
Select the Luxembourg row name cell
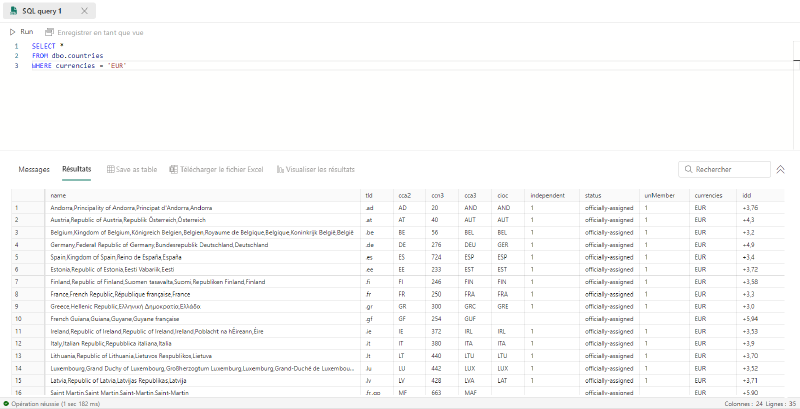tap(204, 368)
